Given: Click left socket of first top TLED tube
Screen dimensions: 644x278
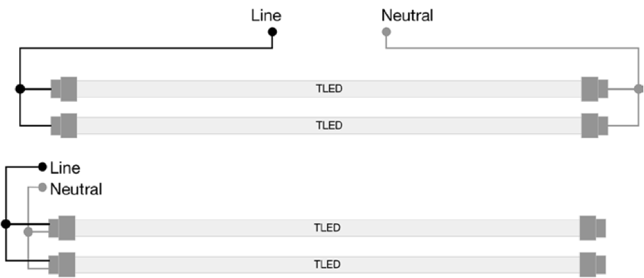Looking at the screenshot, I should click(64, 89).
